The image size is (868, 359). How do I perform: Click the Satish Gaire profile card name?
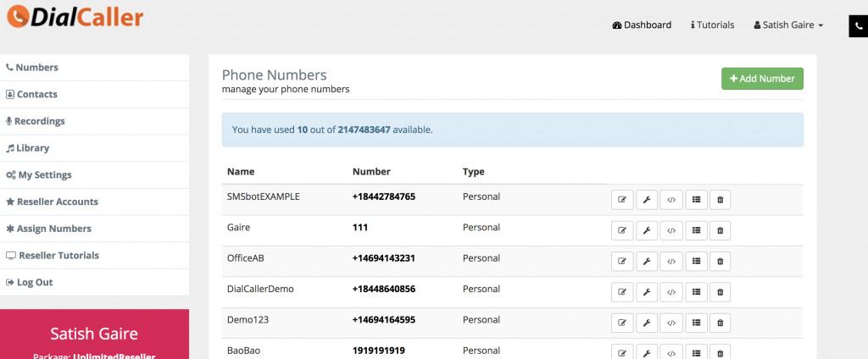tap(94, 334)
